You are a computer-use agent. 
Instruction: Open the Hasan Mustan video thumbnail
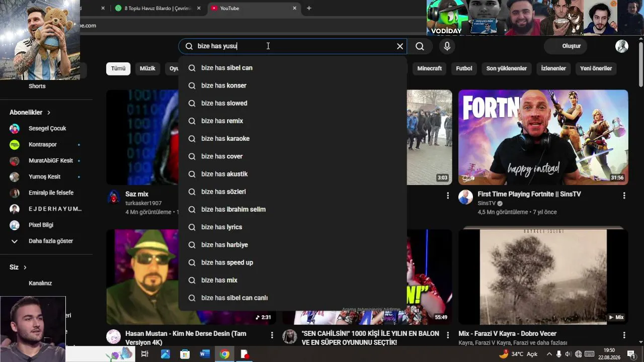[x=191, y=277]
